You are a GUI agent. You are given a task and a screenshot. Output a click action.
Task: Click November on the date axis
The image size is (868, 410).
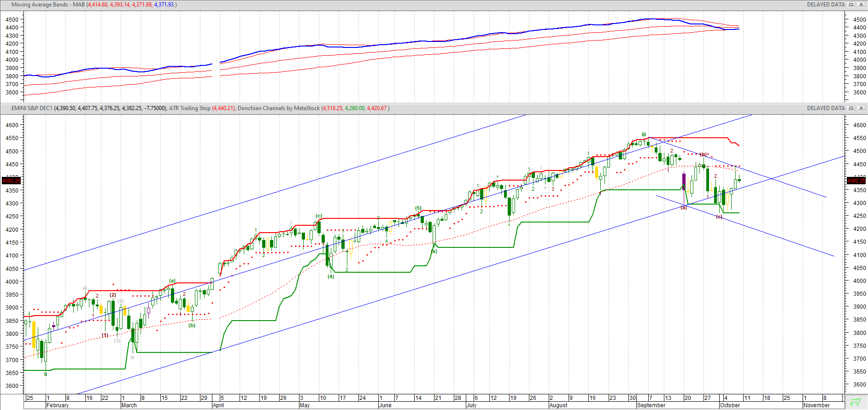816,405
